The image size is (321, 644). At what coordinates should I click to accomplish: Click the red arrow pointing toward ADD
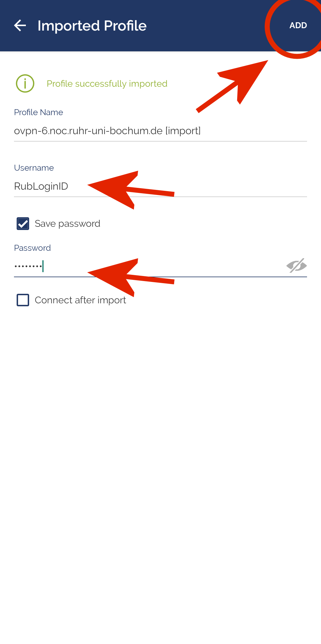click(232, 86)
